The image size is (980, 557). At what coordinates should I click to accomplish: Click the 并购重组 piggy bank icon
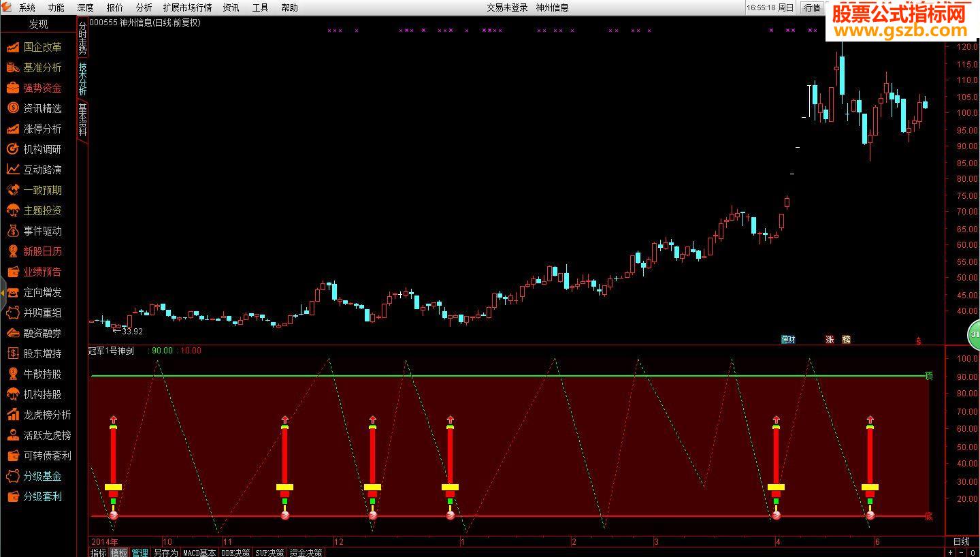tap(13, 313)
